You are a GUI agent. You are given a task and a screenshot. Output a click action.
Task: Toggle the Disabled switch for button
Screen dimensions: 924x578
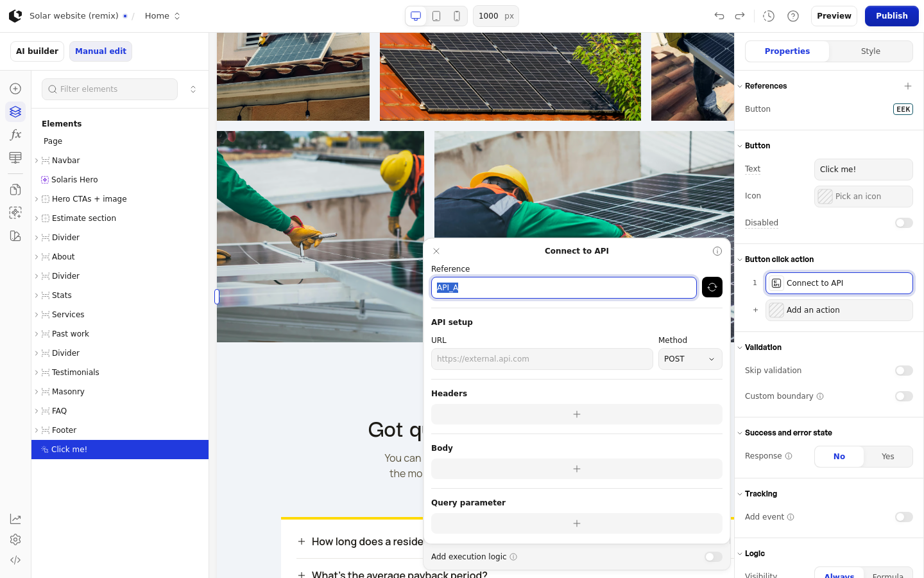click(x=904, y=223)
